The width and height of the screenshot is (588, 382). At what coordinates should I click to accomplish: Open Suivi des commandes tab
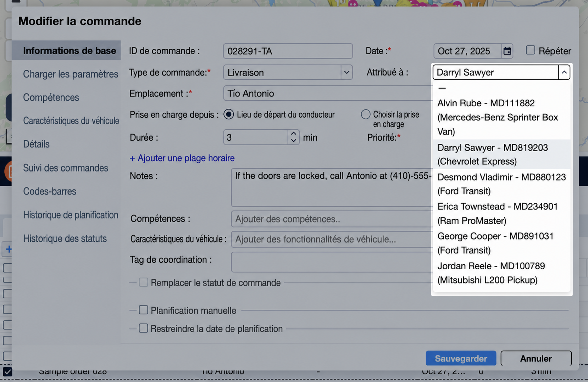[66, 168]
